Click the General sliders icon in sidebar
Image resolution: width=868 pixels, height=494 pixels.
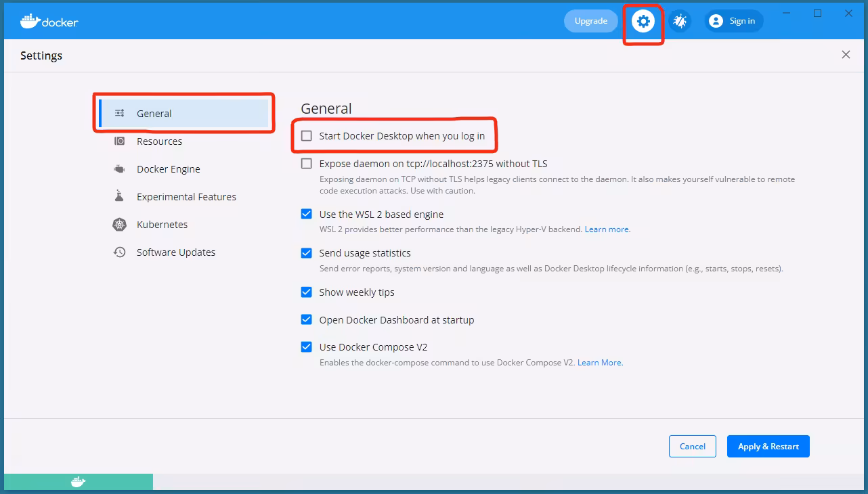pos(120,114)
